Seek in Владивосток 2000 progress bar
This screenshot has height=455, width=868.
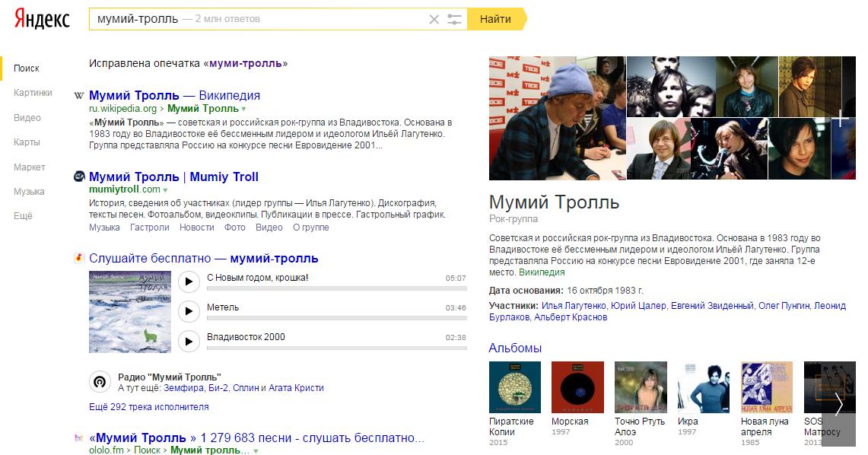point(336,348)
